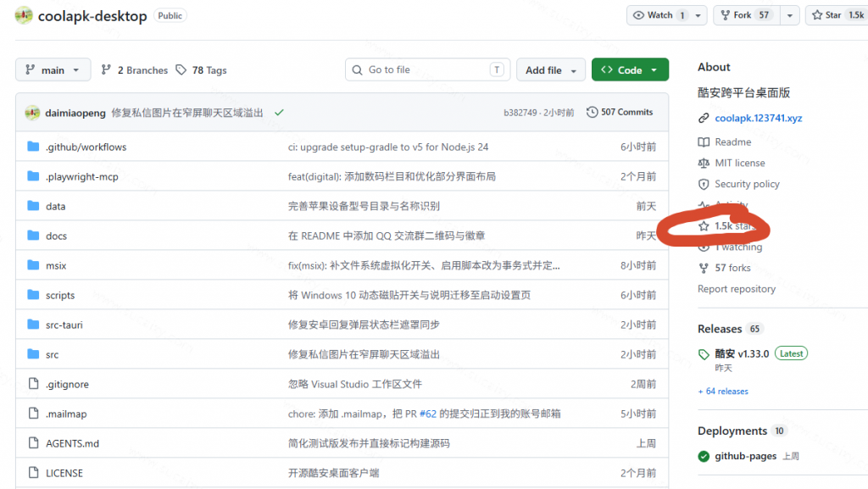
Task: Click the Report repository link
Action: tap(737, 289)
